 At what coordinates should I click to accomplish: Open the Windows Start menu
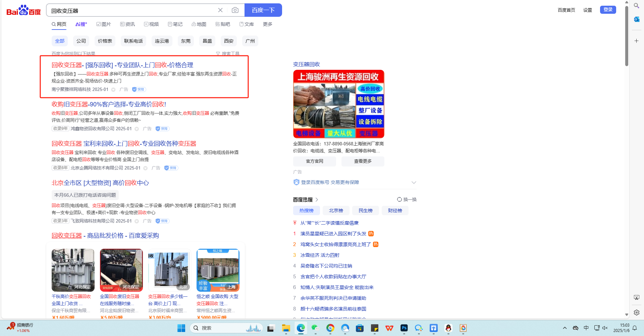[181, 328]
